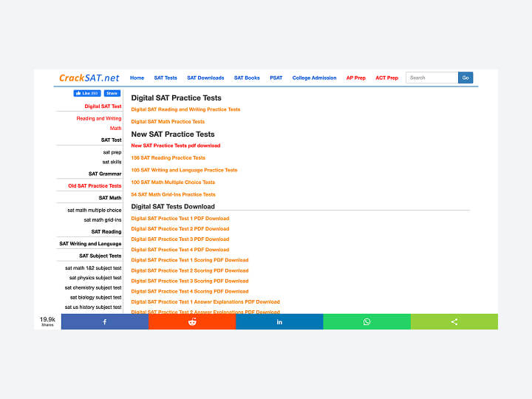Select sat math 1&2 subject test
Image resolution: width=532 pixels, height=399 pixels.
click(93, 268)
